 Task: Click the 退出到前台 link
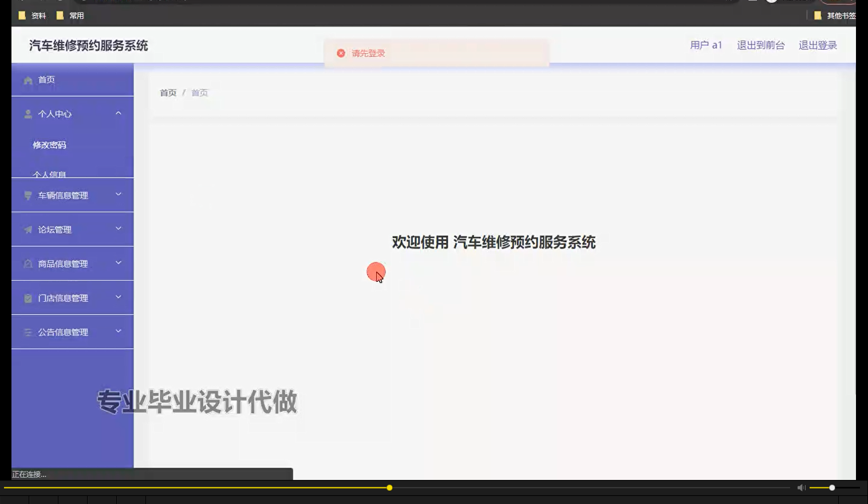click(760, 45)
